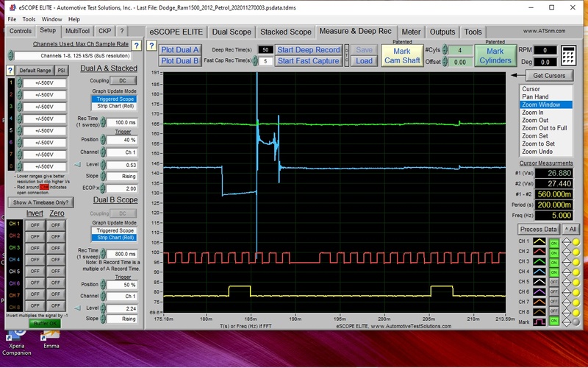
Task: Adjust the #Cyls stepper
Action: pyautogui.click(x=445, y=49)
